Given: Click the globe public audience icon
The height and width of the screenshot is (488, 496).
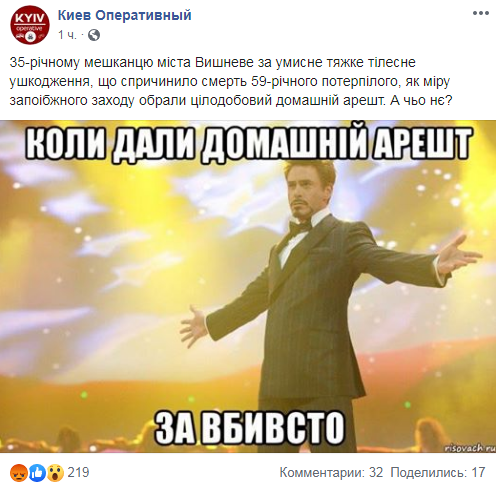Looking at the screenshot, I should tap(94, 35).
